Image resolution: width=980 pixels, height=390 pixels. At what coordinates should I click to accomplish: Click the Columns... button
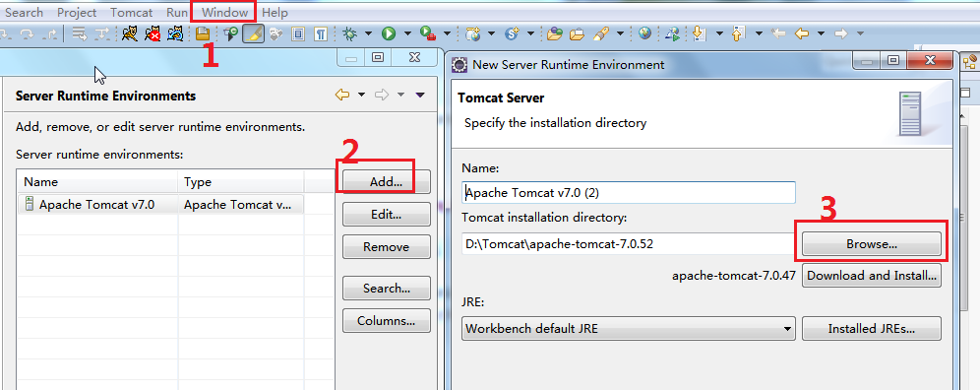point(387,320)
